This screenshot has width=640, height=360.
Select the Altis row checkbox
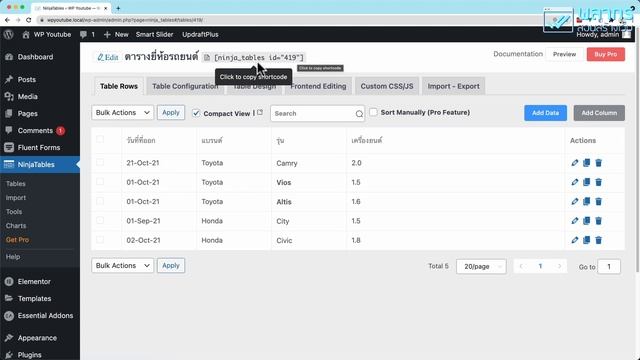(100, 201)
